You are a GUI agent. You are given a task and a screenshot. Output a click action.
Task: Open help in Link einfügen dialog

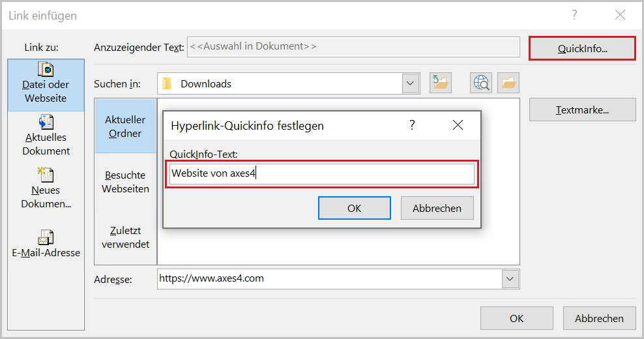(x=574, y=15)
